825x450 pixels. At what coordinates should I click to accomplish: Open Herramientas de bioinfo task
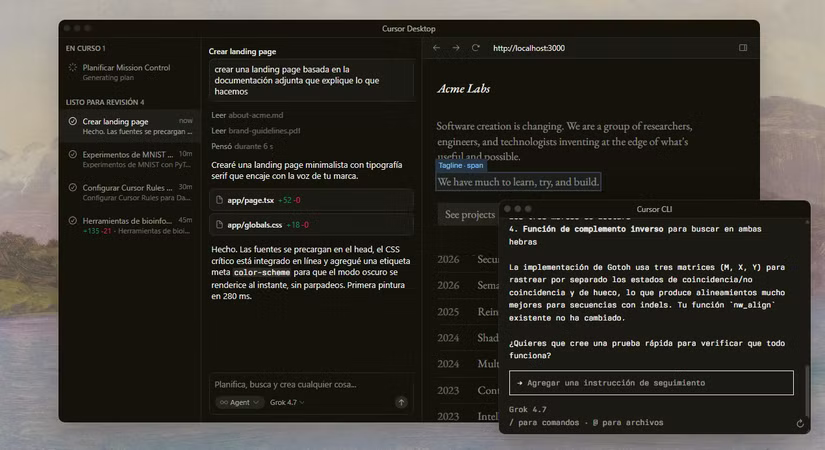(129, 225)
